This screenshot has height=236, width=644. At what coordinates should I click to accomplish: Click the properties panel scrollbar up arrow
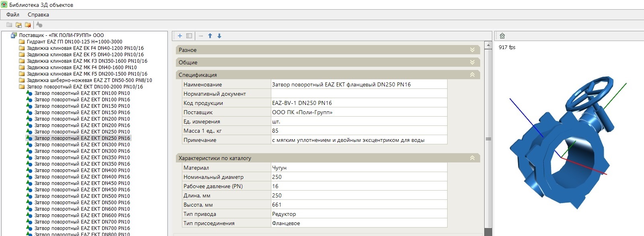(488, 45)
